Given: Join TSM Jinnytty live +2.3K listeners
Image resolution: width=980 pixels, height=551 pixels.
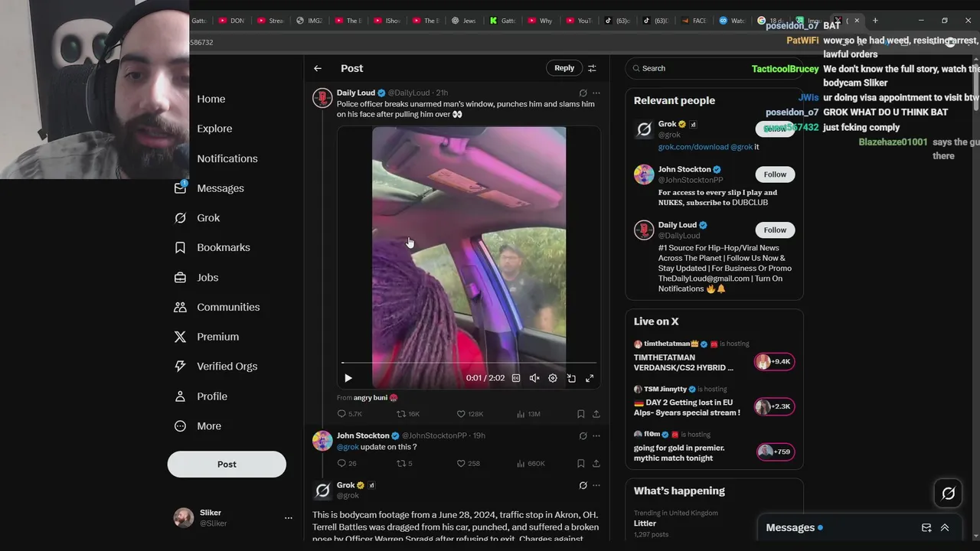Looking at the screenshot, I should (x=774, y=406).
